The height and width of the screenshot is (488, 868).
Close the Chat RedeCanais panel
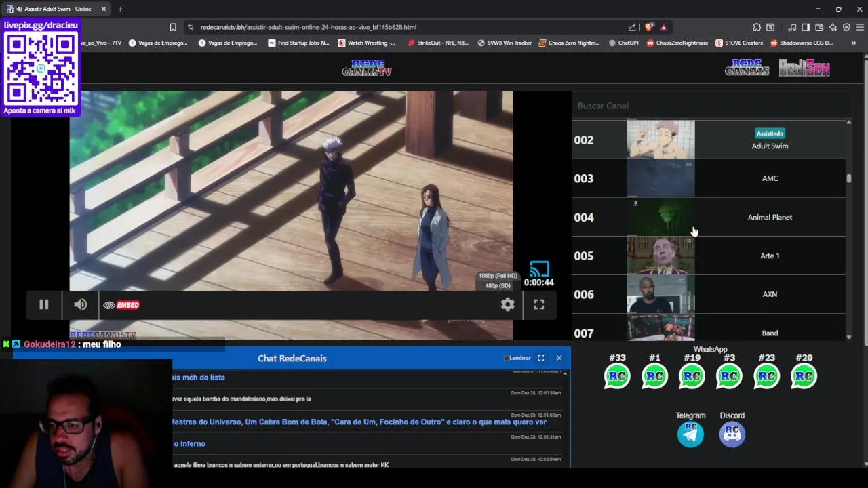(x=559, y=358)
